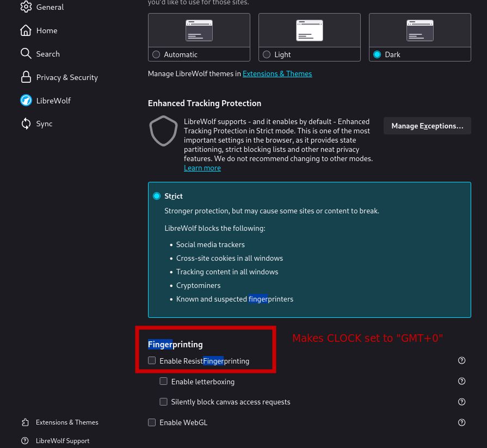Tick Enable letterboxing checkbox

pyautogui.click(x=163, y=381)
